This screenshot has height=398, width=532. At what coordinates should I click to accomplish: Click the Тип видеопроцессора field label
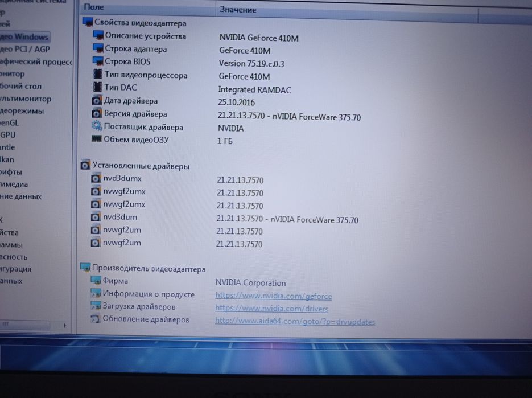click(146, 75)
